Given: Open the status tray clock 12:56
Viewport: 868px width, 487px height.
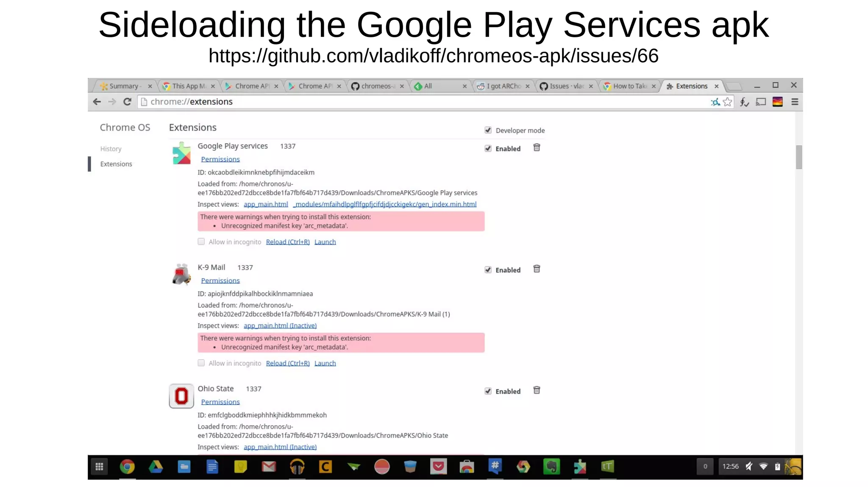Looking at the screenshot, I should click(x=730, y=466).
